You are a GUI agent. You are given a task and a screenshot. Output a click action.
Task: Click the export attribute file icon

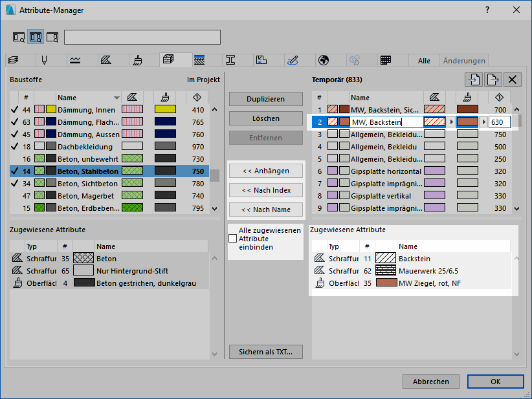493,80
